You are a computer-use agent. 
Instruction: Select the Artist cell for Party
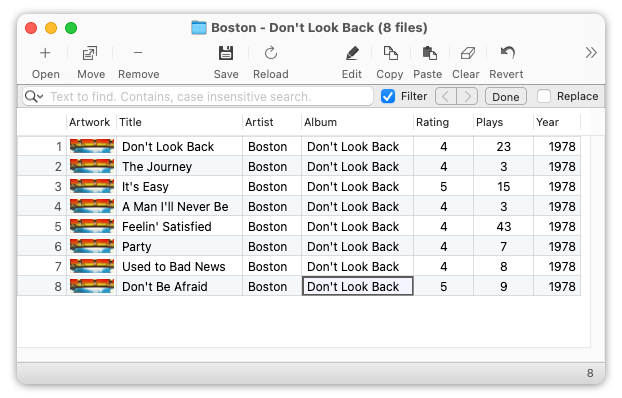[x=272, y=246]
